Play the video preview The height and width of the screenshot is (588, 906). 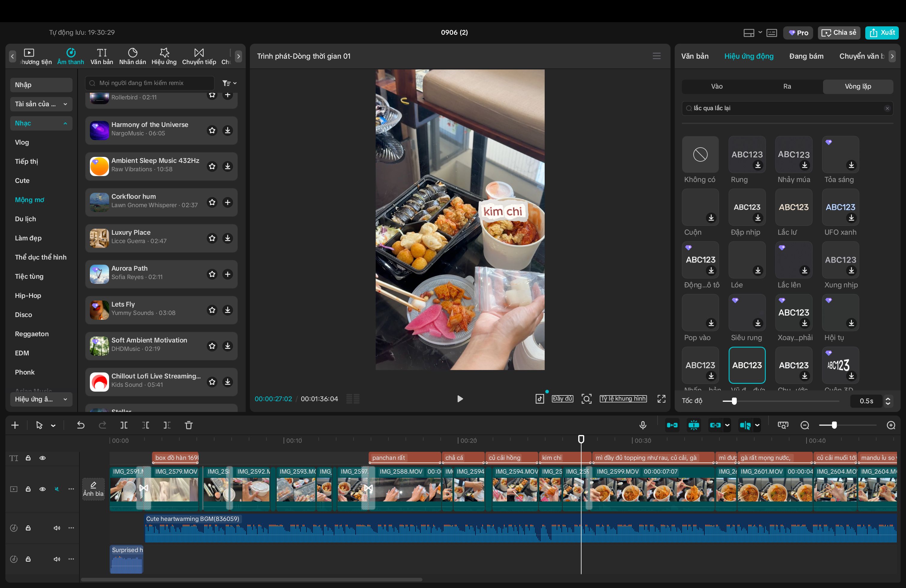(x=460, y=398)
